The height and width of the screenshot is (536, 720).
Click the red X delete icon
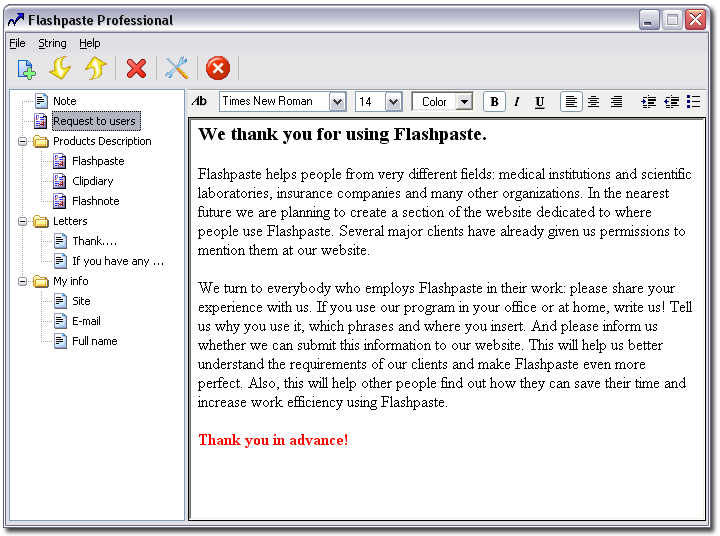[136, 69]
